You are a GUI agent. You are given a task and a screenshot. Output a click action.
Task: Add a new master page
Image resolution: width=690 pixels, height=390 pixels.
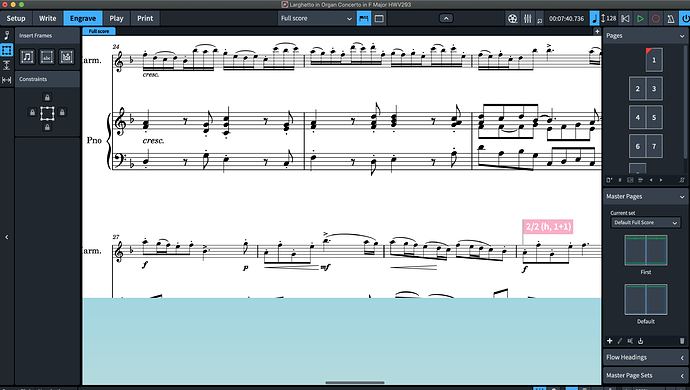[609, 341]
